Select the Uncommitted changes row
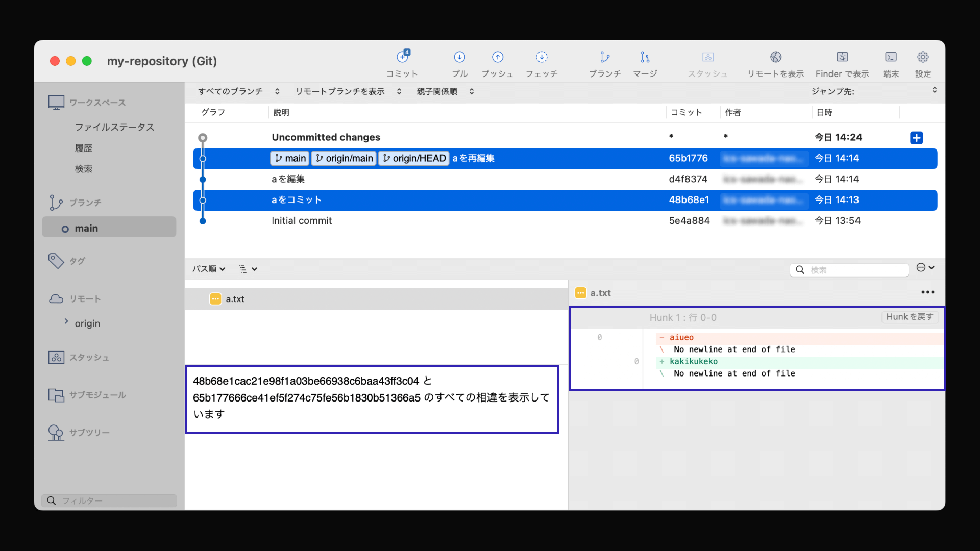 [565, 137]
